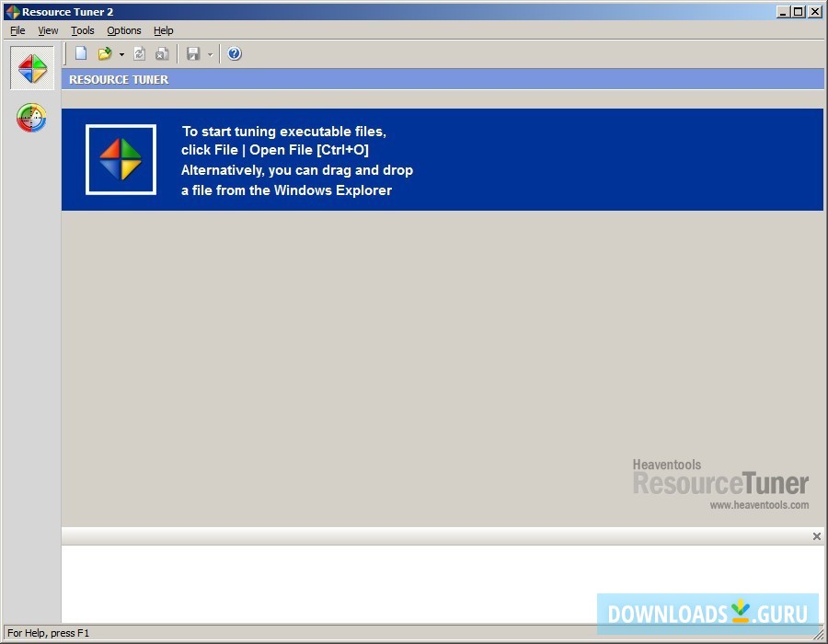The width and height of the screenshot is (828, 644).
Task: Click the DOWNLOADS.GURU banner
Action: pos(707,613)
